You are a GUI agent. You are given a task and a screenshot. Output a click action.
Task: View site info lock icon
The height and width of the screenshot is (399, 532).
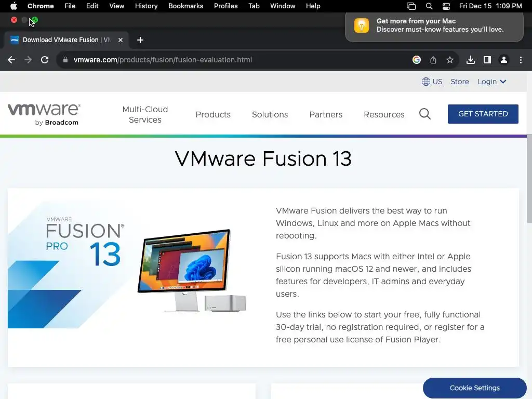click(x=65, y=60)
